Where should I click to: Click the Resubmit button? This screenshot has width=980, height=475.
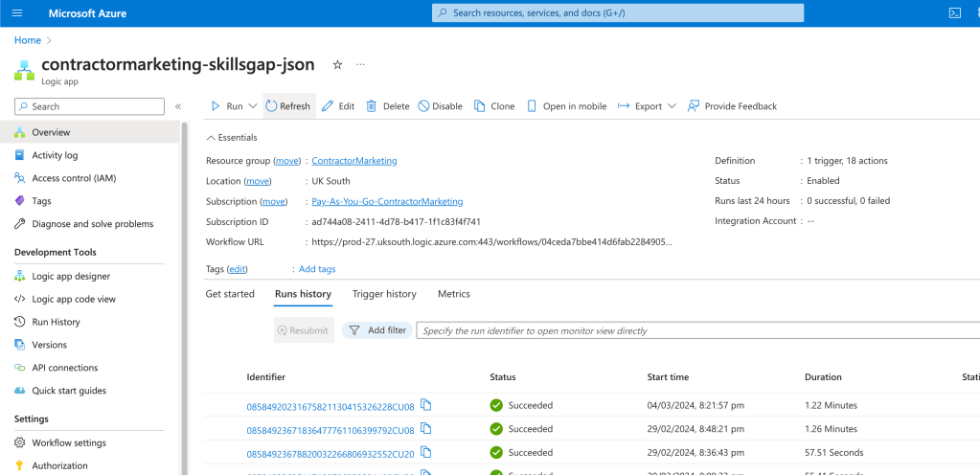pyautogui.click(x=304, y=330)
